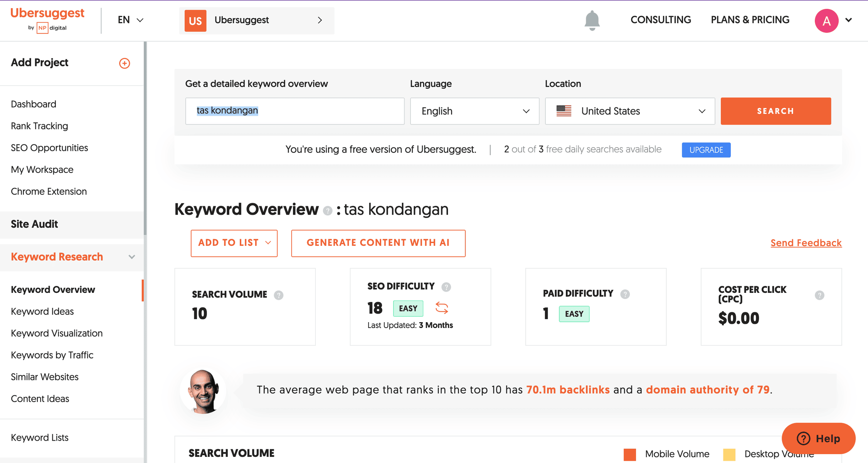Select Content Ideas in sidebar
Viewport: 868px width, 463px height.
pyautogui.click(x=40, y=399)
